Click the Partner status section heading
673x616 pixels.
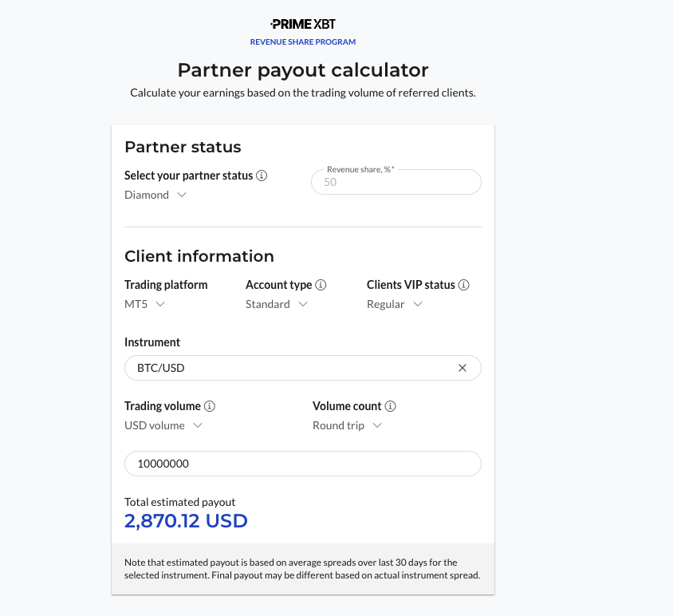[183, 147]
